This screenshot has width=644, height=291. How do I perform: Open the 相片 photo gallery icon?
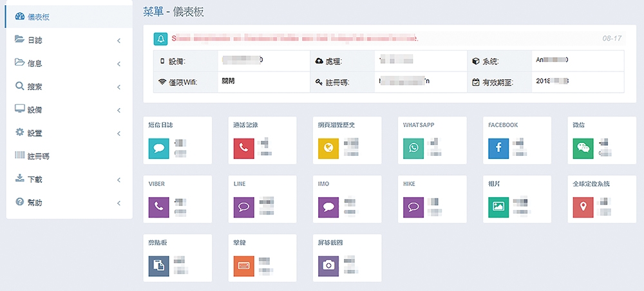498,207
